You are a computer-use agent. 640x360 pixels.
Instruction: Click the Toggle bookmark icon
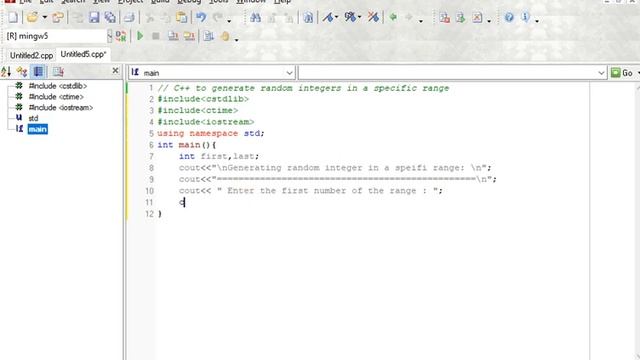pos(328,18)
